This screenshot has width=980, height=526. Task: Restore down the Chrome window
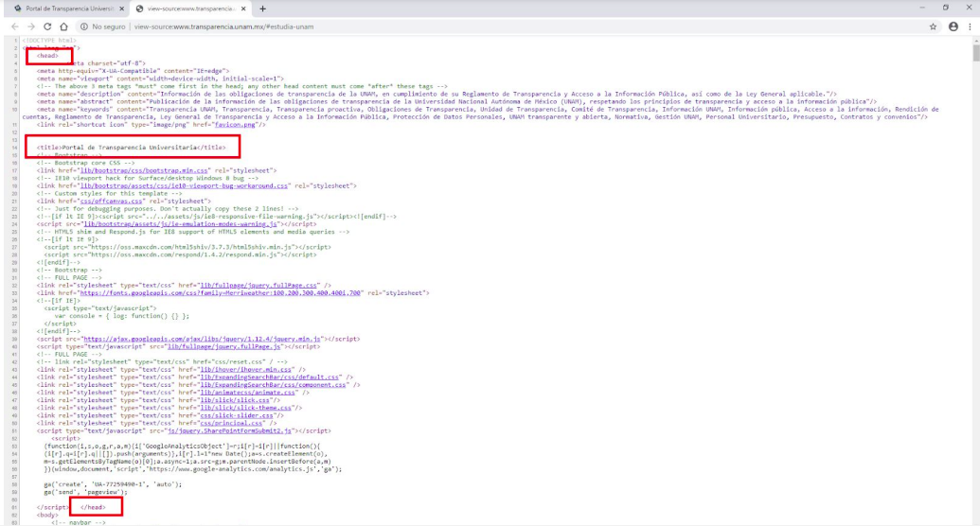point(946,8)
